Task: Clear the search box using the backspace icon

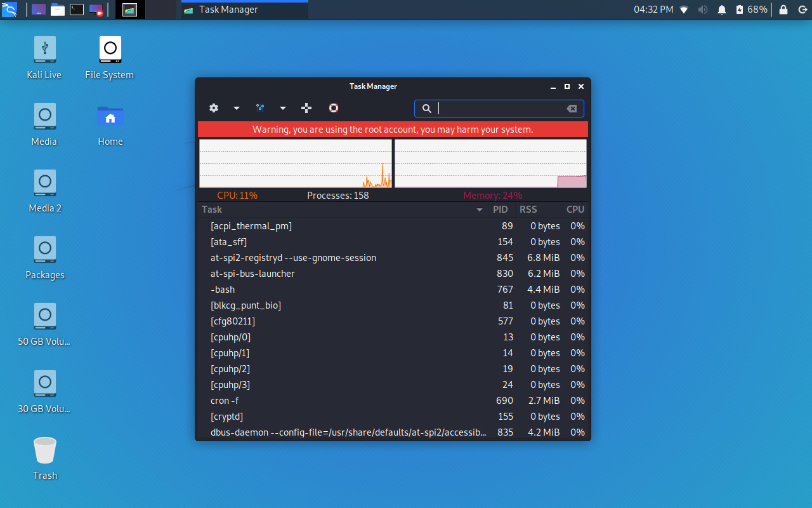Action: 570,108
